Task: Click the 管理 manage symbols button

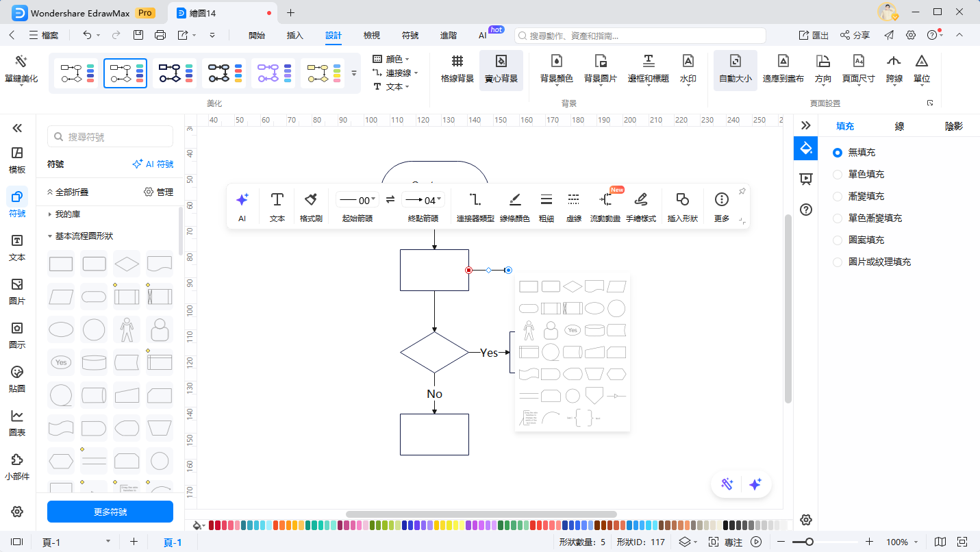Action: (x=158, y=192)
